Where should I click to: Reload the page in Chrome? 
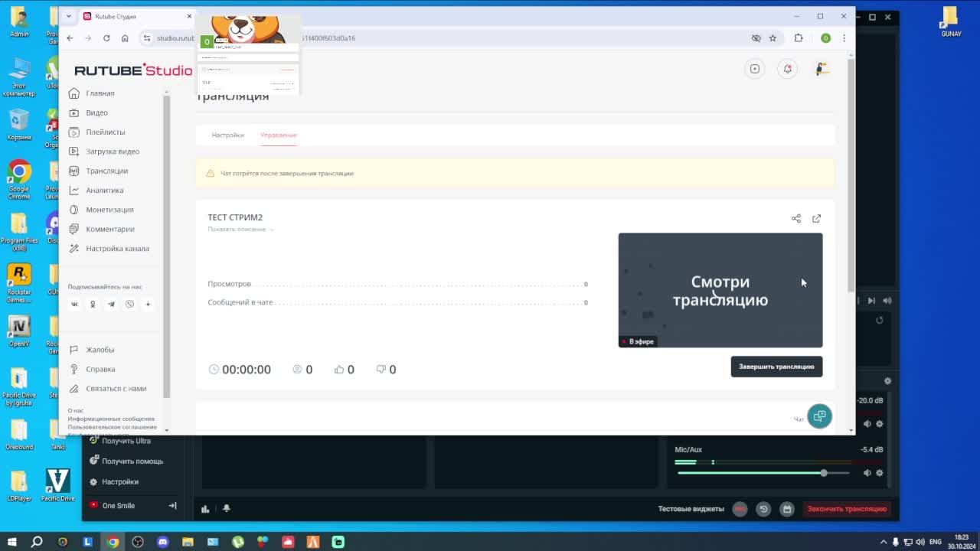106,38
